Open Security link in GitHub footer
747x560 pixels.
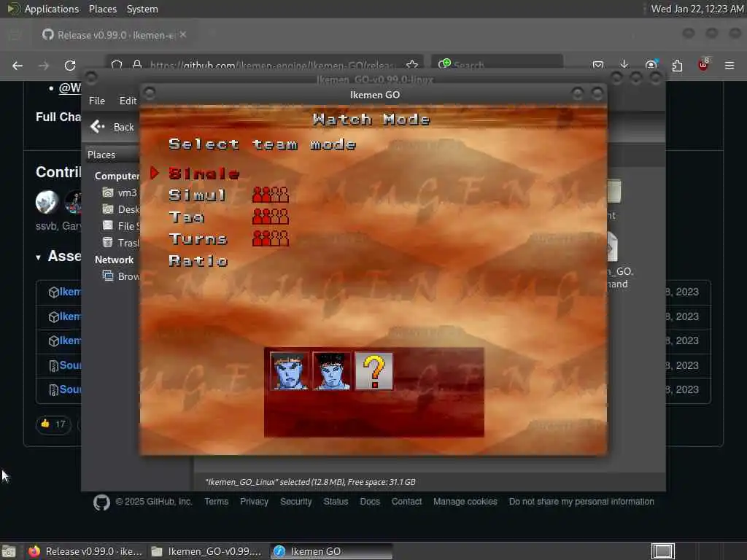click(296, 502)
